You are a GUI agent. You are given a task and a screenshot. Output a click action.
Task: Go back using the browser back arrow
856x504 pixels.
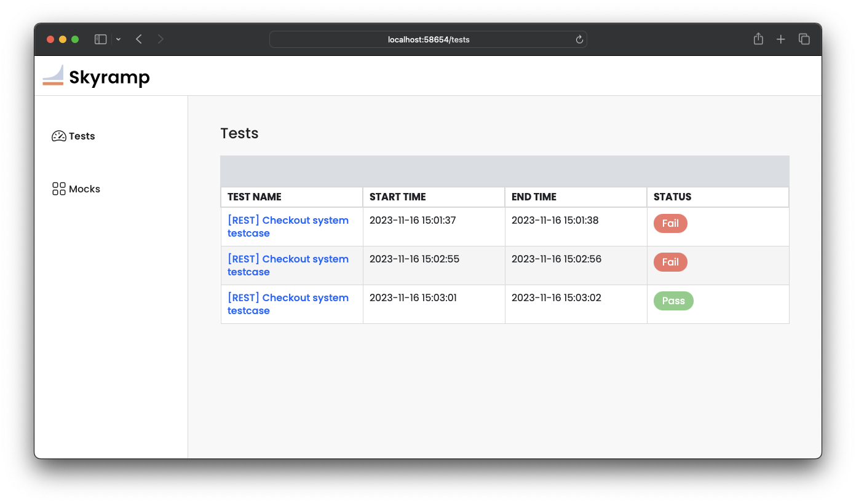click(139, 39)
